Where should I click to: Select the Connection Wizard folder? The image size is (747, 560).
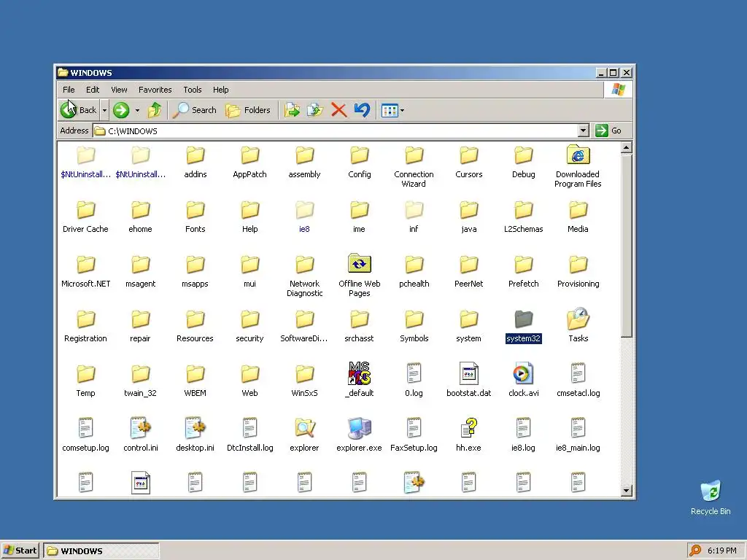pyautogui.click(x=414, y=166)
